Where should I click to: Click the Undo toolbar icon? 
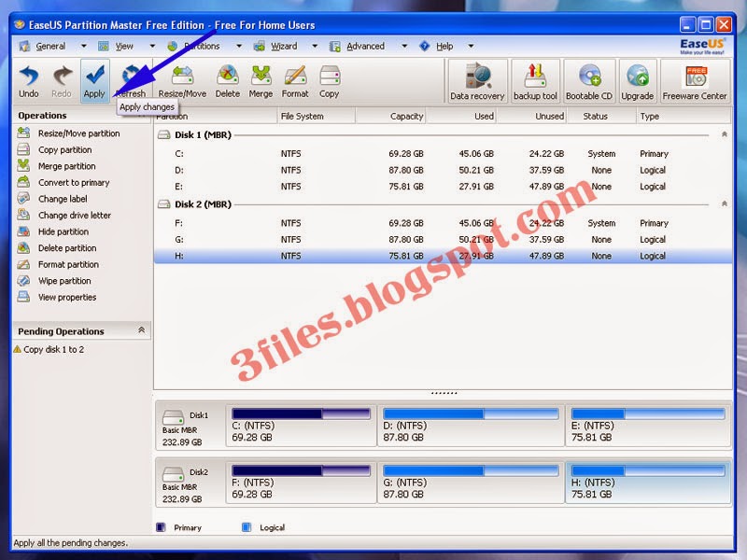pos(29,81)
